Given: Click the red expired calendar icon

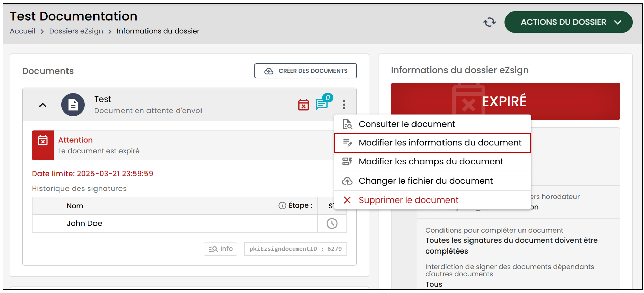Looking at the screenshot, I should 303,105.
